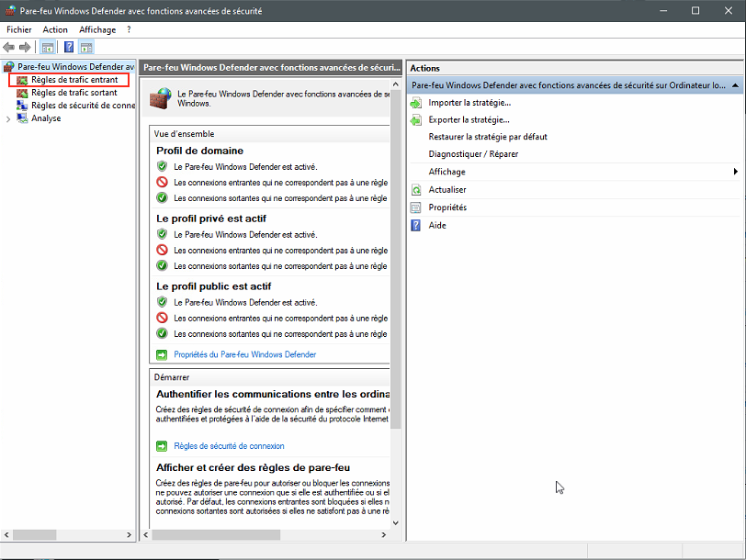Click the Exporter la stratégie green icon
This screenshot has height=560, width=746.
click(416, 119)
